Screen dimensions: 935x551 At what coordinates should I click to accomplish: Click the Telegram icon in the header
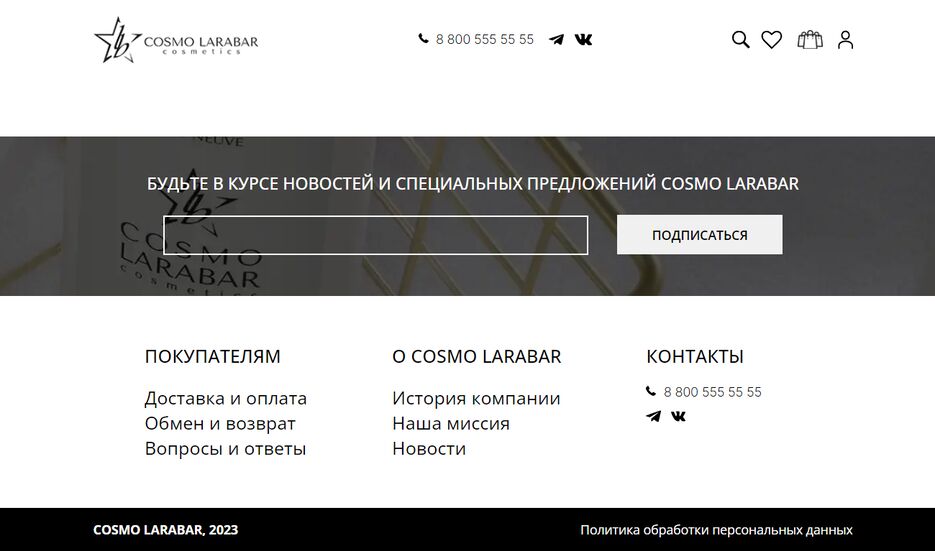pos(556,40)
